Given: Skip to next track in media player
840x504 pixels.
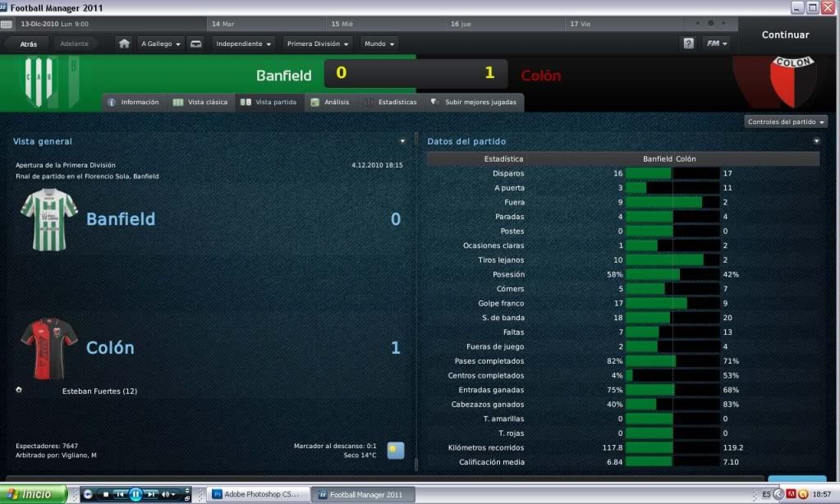Looking at the screenshot, I should [152, 494].
